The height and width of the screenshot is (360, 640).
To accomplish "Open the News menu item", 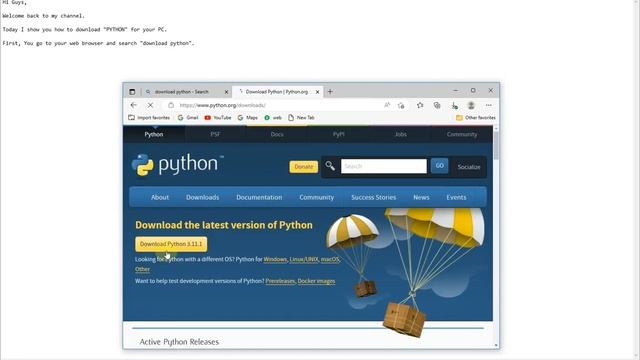I will 421,197.
